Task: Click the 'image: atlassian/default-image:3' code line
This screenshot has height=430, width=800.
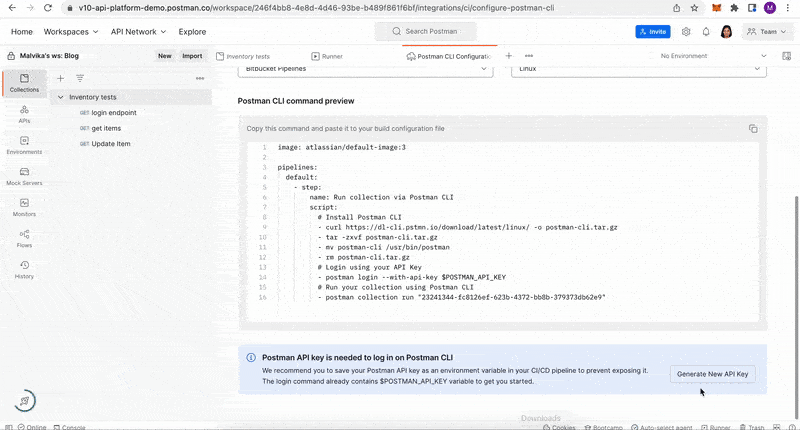Action: (342, 147)
